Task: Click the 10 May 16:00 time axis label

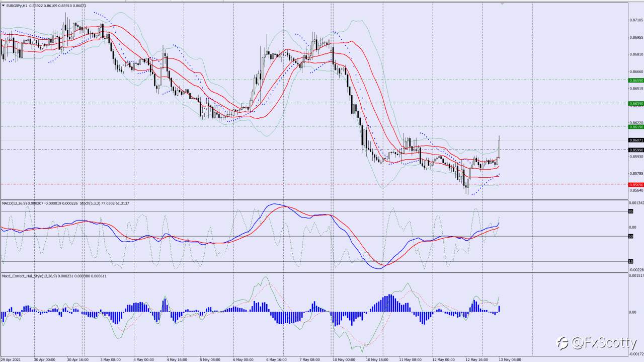Action: click(377, 359)
